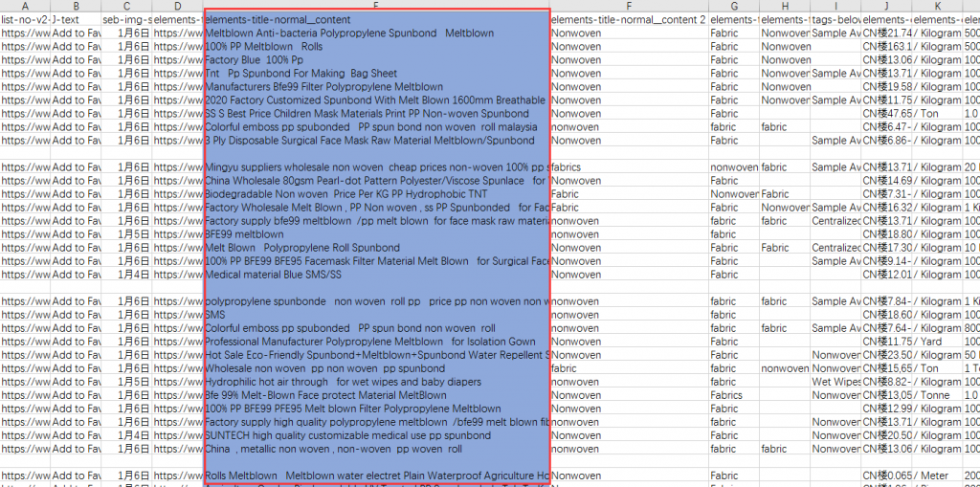Select cell '100% PP BFE99 BFE95 Facemask Filter Material'

377,261
